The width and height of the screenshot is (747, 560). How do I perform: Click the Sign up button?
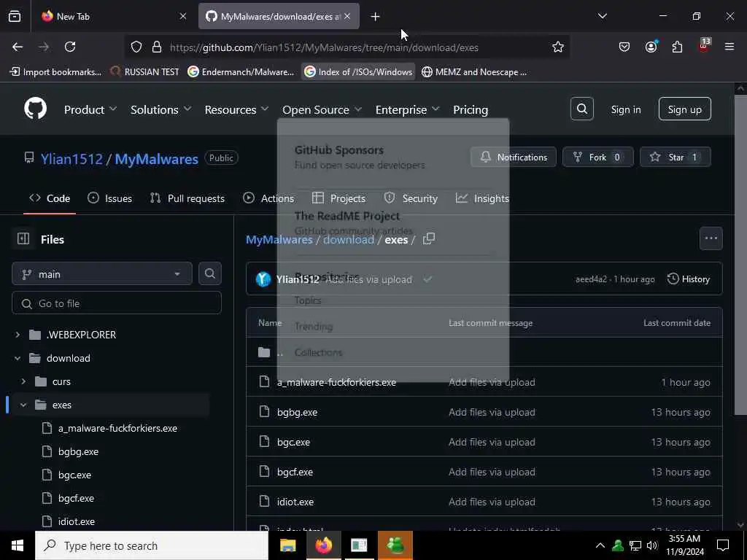(684, 109)
